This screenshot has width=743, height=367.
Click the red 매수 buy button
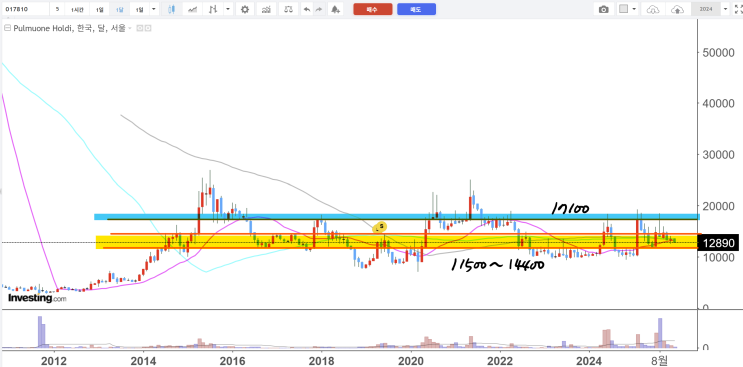tap(373, 9)
